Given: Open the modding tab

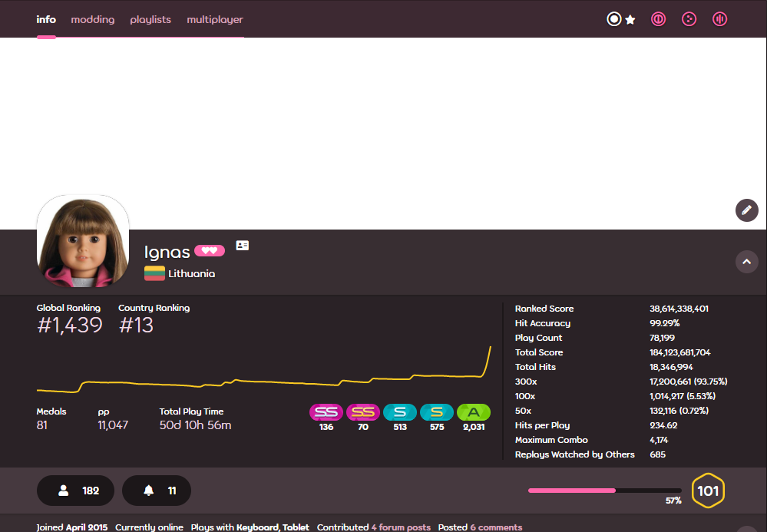Looking at the screenshot, I should pos(92,20).
